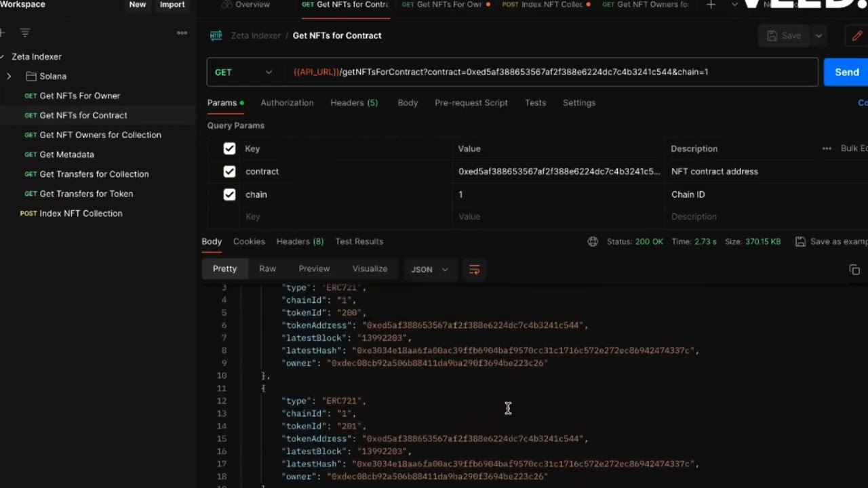Toggle the response line wrap icon

click(474, 270)
